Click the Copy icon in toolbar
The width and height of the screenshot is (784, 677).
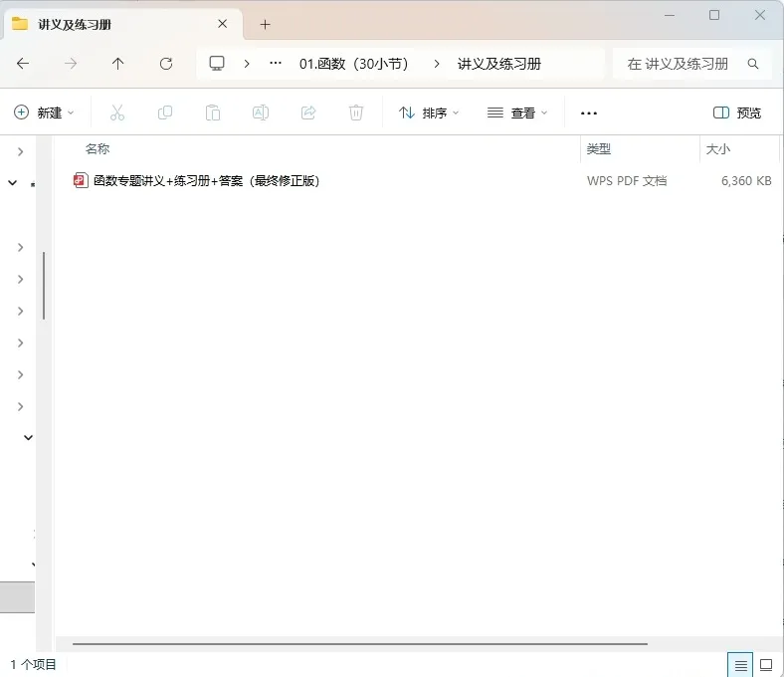pyautogui.click(x=165, y=113)
